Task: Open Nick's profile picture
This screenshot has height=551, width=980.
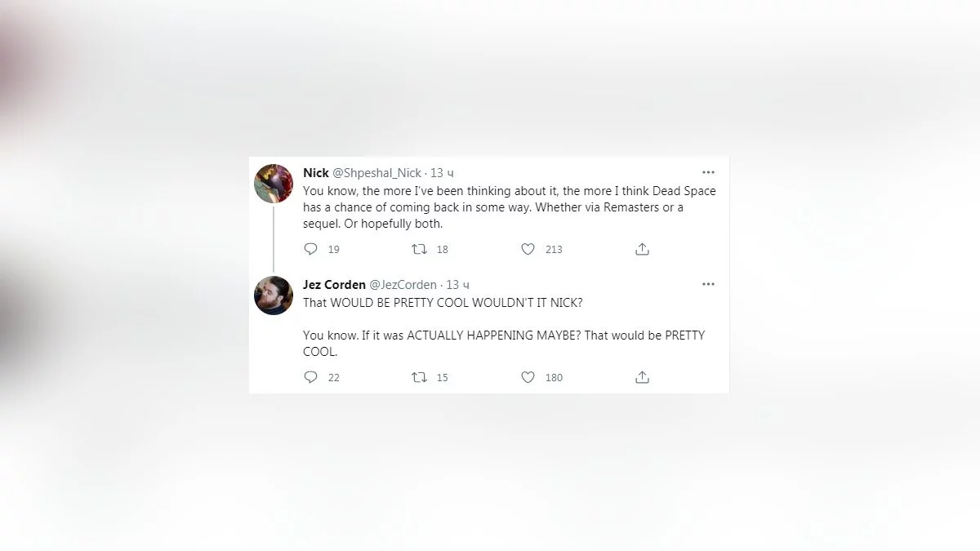Action: click(274, 183)
